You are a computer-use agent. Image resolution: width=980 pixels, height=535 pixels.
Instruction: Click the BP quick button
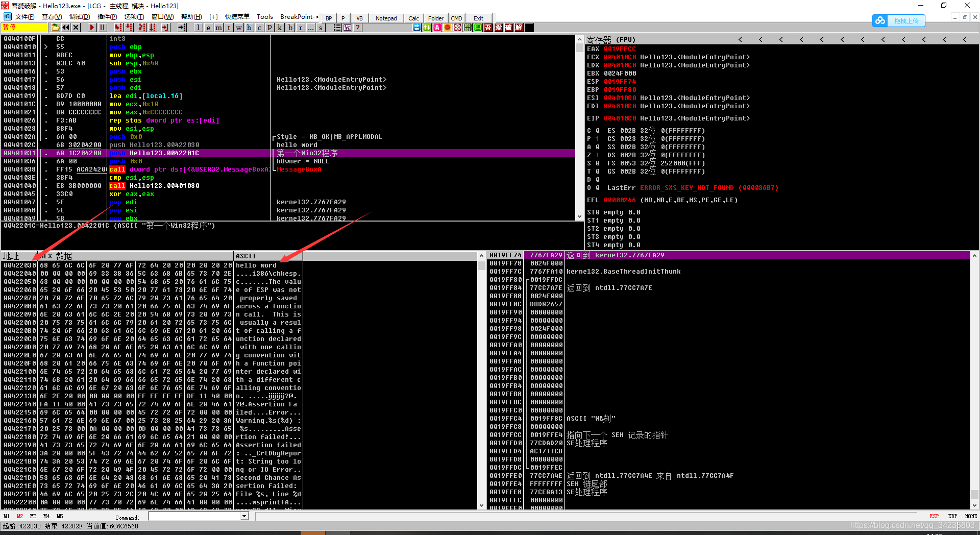click(x=329, y=18)
